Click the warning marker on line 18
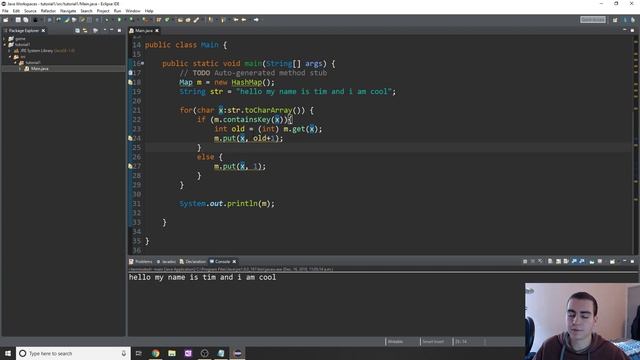 click(131, 82)
